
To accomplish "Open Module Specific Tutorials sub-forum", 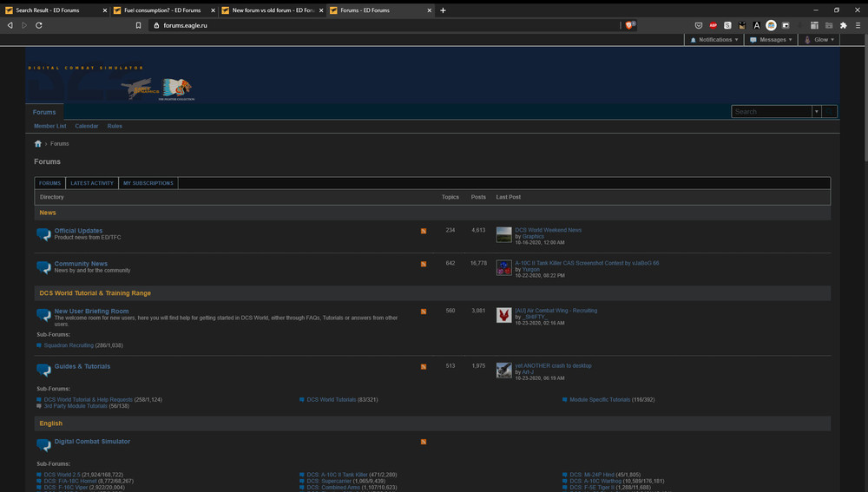I will pyautogui.click(x=600, y=399).
